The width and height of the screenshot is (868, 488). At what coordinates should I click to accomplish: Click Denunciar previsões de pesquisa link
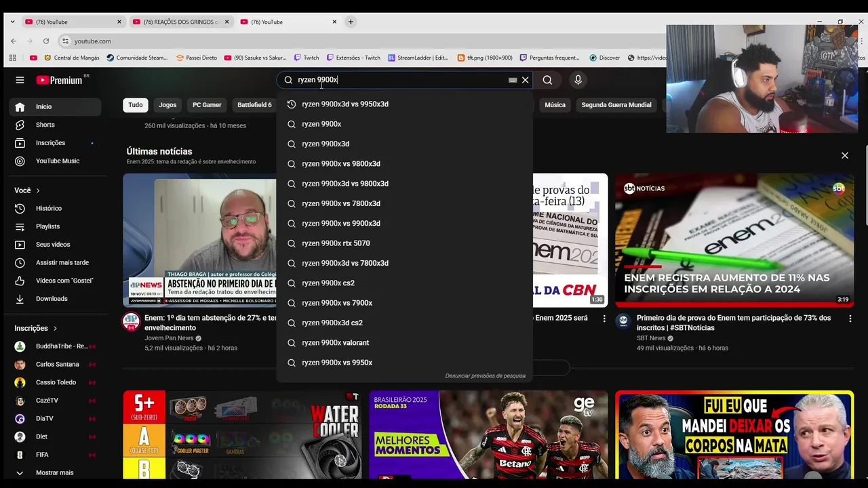pyautogui.click(x=485, y=375)
